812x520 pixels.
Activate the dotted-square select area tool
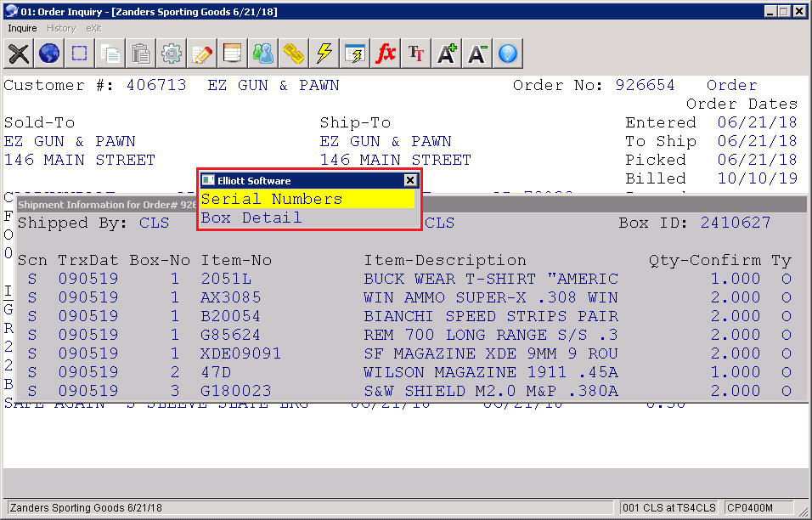pyautogui.click(x=80, y=54)
